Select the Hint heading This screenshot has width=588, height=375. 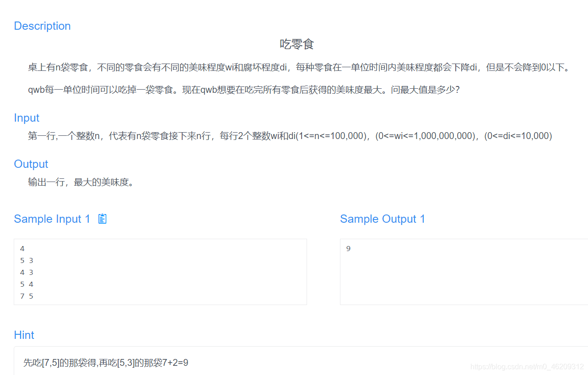click(x=24, y=335)
